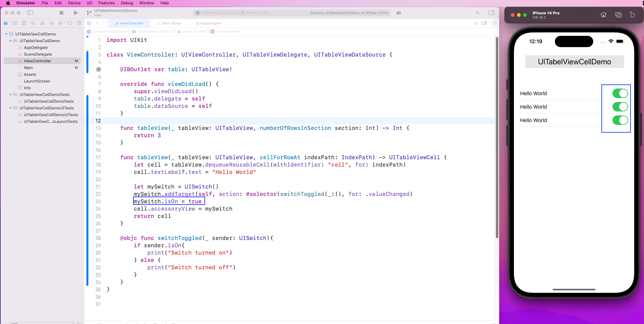Collapse the UITableViewCellDemoTests folder
Viewport: 644px width, 324px height.
[x=11, y=95]
